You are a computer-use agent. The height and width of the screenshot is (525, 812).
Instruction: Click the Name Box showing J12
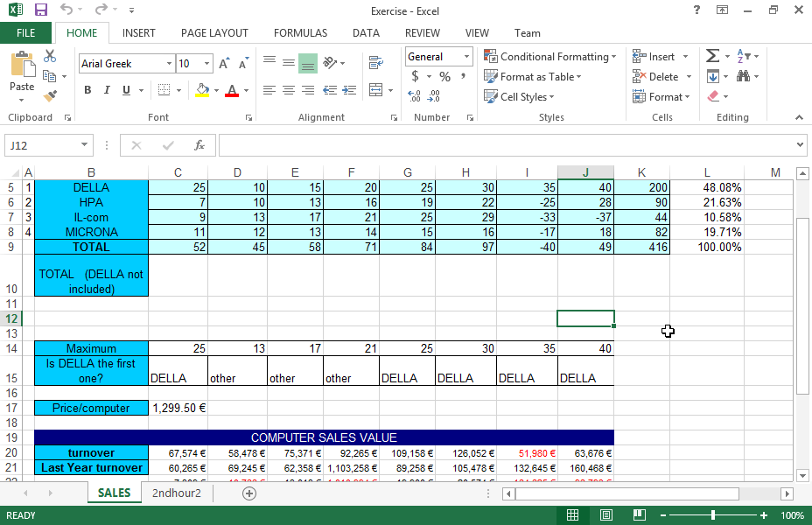(x=42, y=145)
